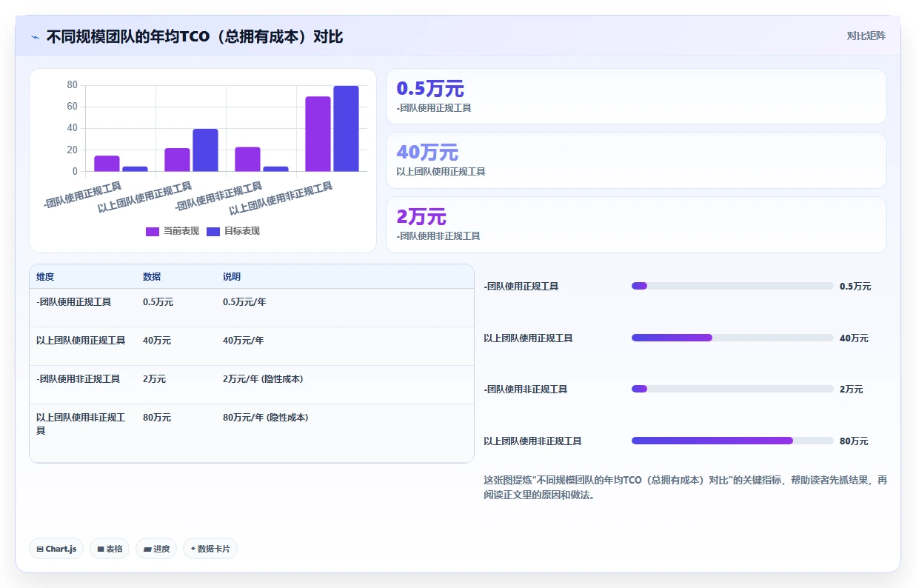This screenshot has width=916, height=588.
Task: Click the table cell reading 40万元/年
Action: (243, 341)
